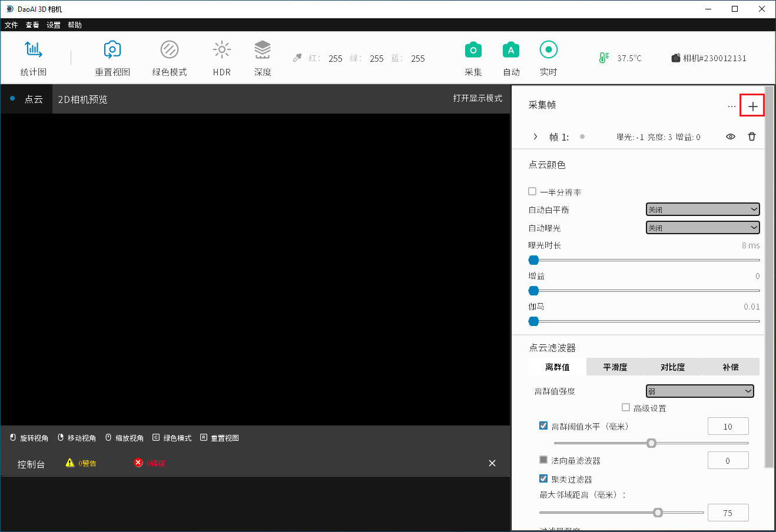Click the red error icon in console
Screen dimensions: 776x532
click(x=138, y=463)
